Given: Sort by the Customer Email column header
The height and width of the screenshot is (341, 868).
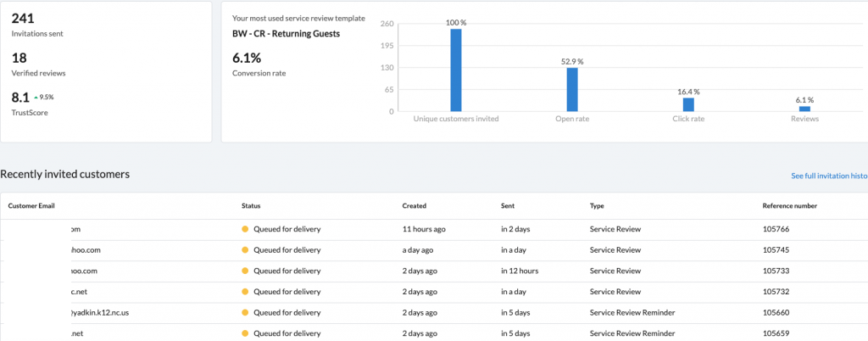Looking at the screenshot, I should point(31,205).
